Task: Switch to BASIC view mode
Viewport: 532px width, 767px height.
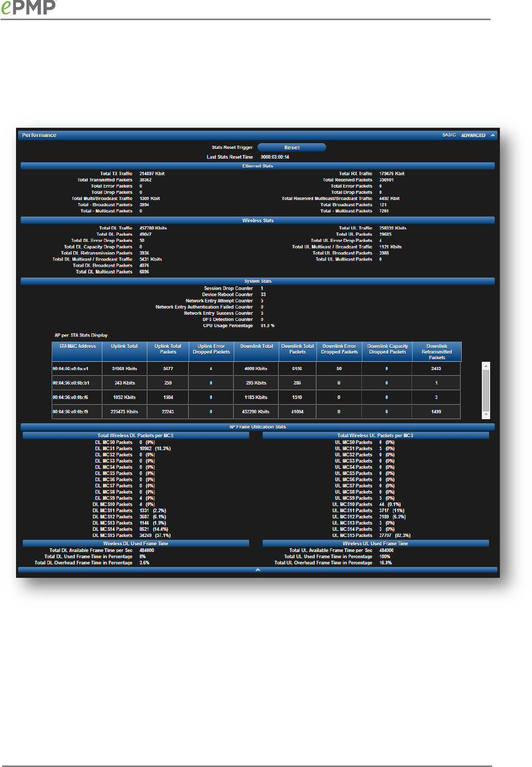Action: click(x=449, y=135)
